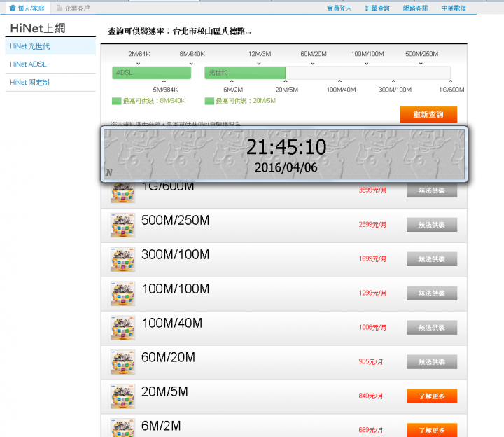The width and height of the screenshot is (504, 437).
Task: Click the 300M/100M plan title in the list
Action: point(175,254)
